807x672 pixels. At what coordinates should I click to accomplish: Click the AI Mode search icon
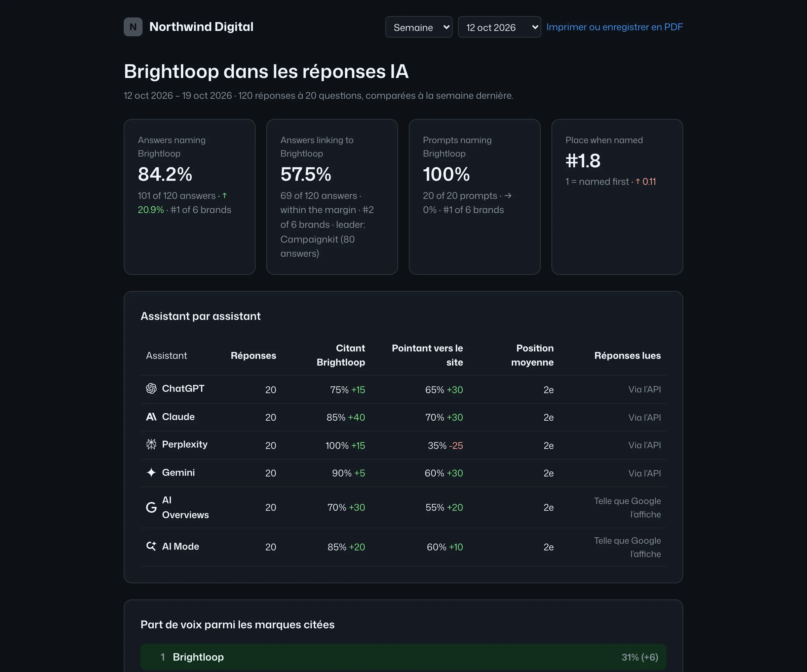point(151,546)
